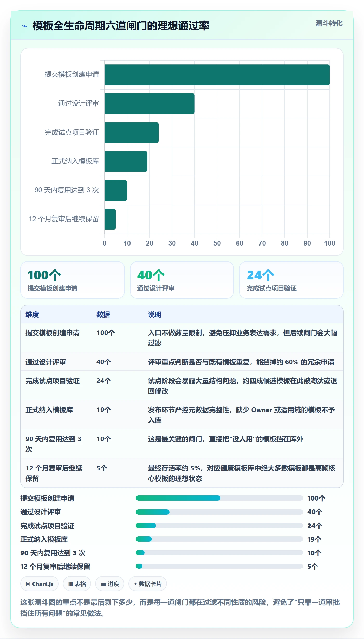Select the 进度 chip

(x=110, y=584)
